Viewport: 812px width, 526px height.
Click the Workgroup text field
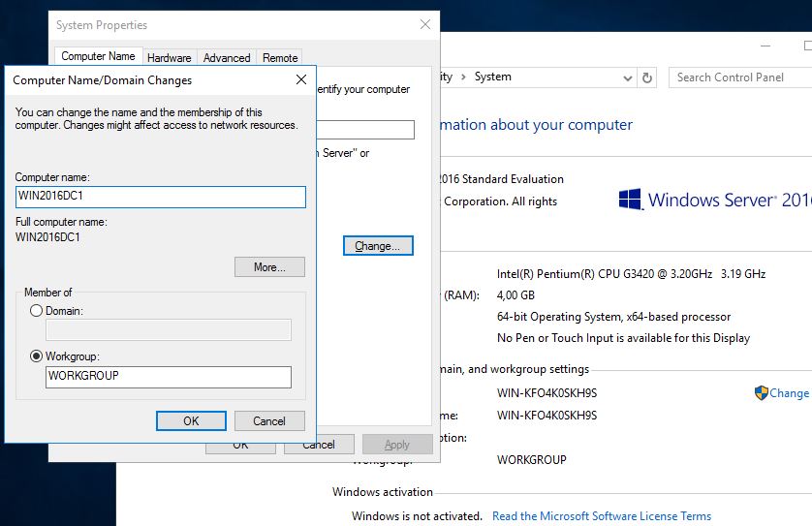coord(169,377)
